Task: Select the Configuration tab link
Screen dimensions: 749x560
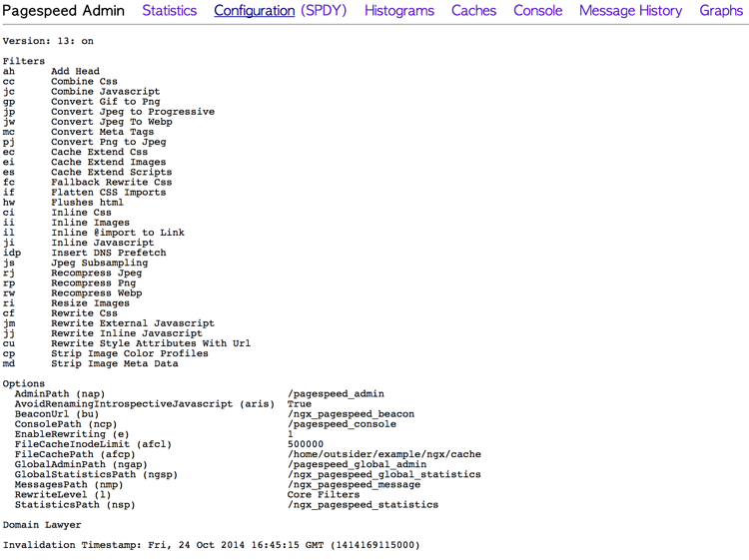Action: point(254,11)
